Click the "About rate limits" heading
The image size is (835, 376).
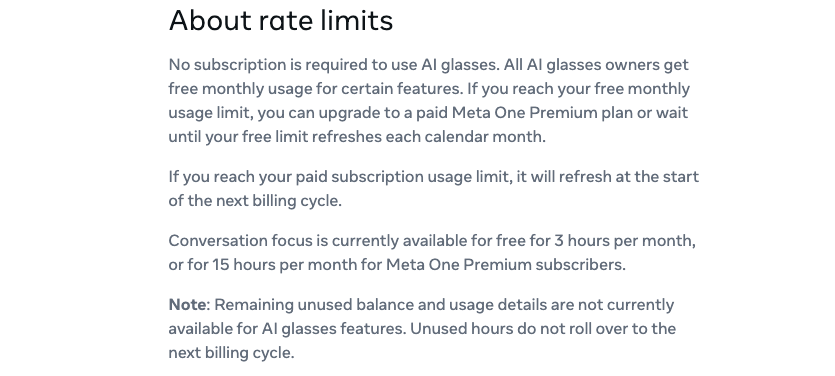281,21
